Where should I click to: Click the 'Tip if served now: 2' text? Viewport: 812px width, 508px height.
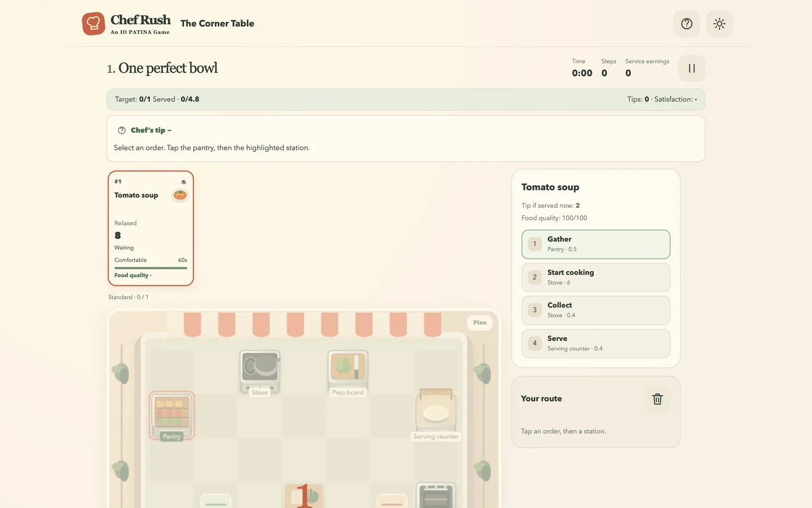550,205
